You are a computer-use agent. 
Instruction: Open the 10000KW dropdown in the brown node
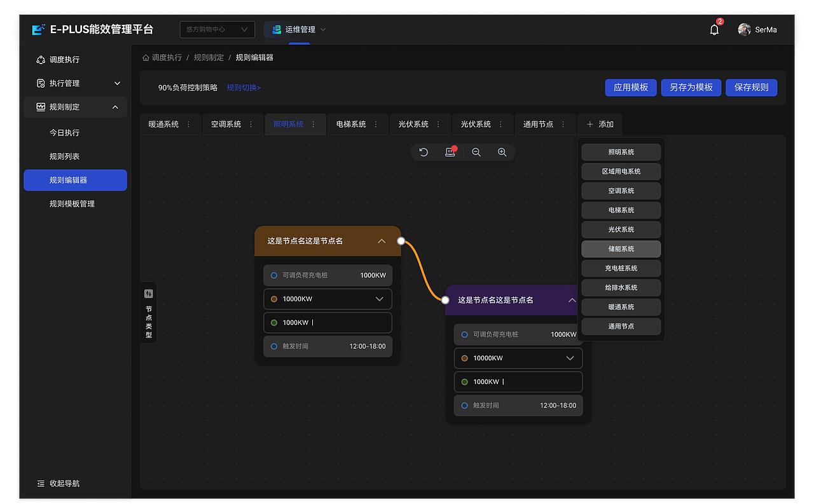[328, 299]
